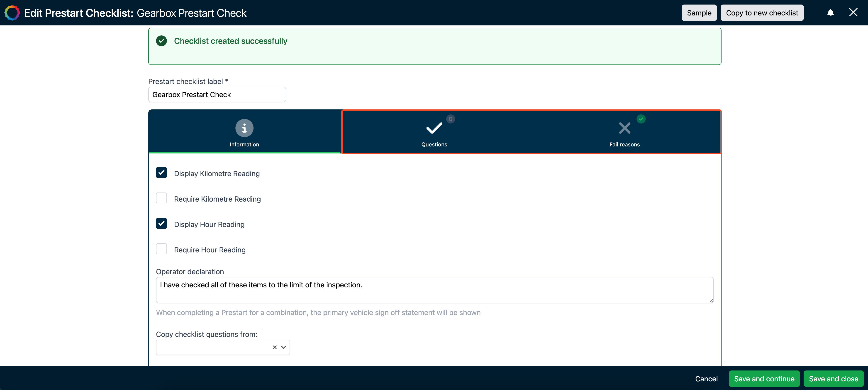868x390 pixels.
Task: Click the Operator declaration resize handle
Action: (x=711, y=301)
